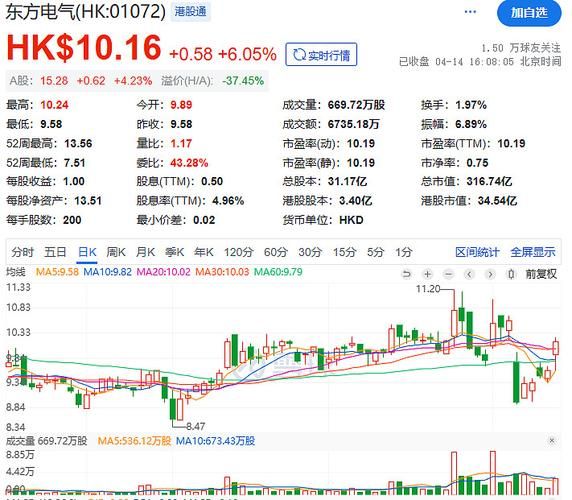The image size is (572, 500).
Task: Move chart left with the left chevron
Action: coord(469,274)
